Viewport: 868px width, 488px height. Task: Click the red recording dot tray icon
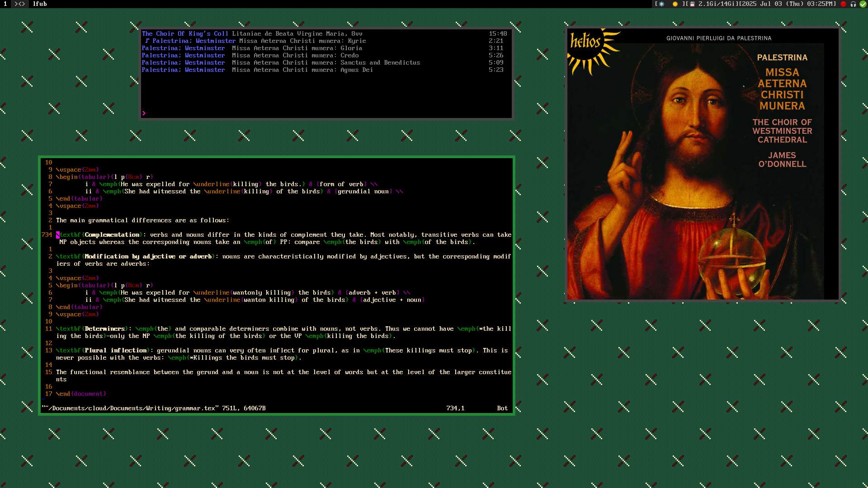coord(843,4)
